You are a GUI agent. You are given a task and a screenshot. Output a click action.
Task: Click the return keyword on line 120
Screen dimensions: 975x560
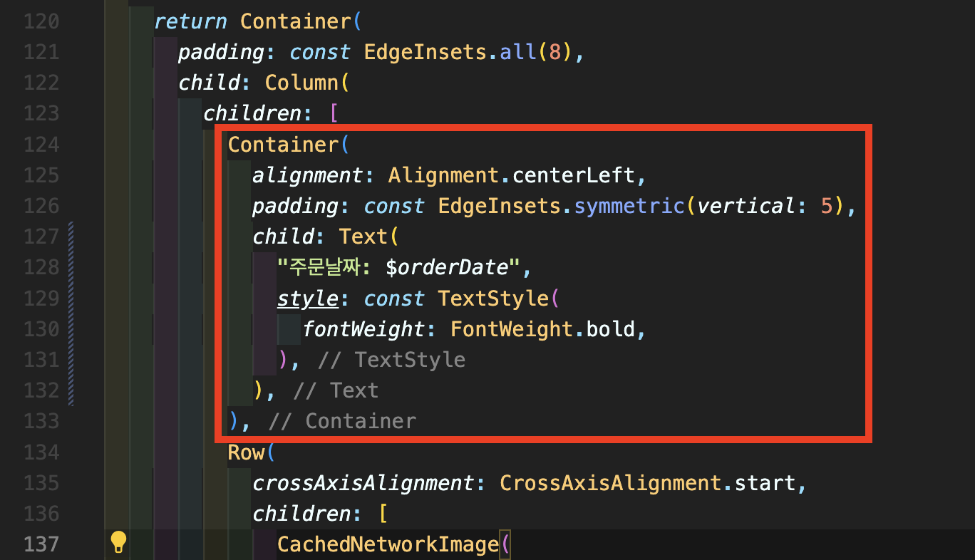(191, 21)
